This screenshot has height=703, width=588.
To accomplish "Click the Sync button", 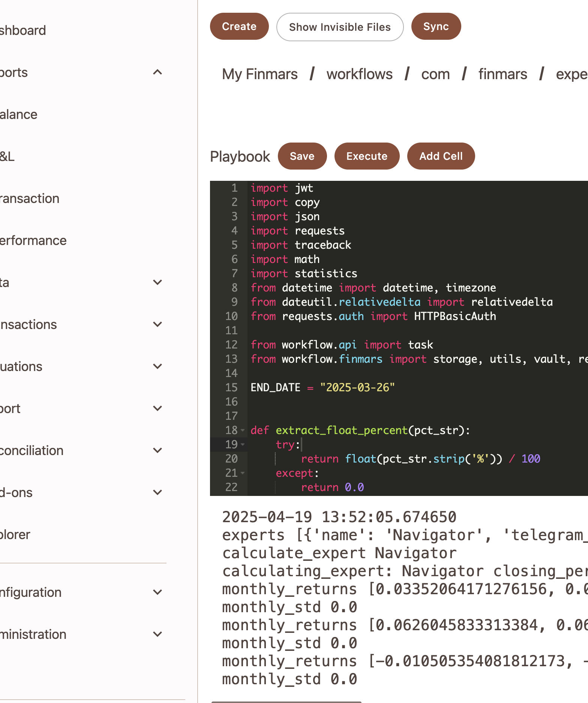I will [x=436, y=27].
